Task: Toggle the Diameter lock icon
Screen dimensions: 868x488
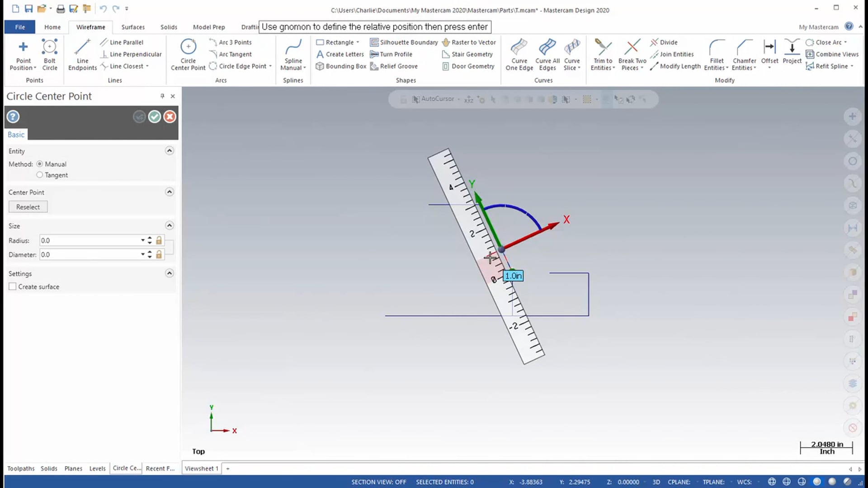Action: point(159,254)
